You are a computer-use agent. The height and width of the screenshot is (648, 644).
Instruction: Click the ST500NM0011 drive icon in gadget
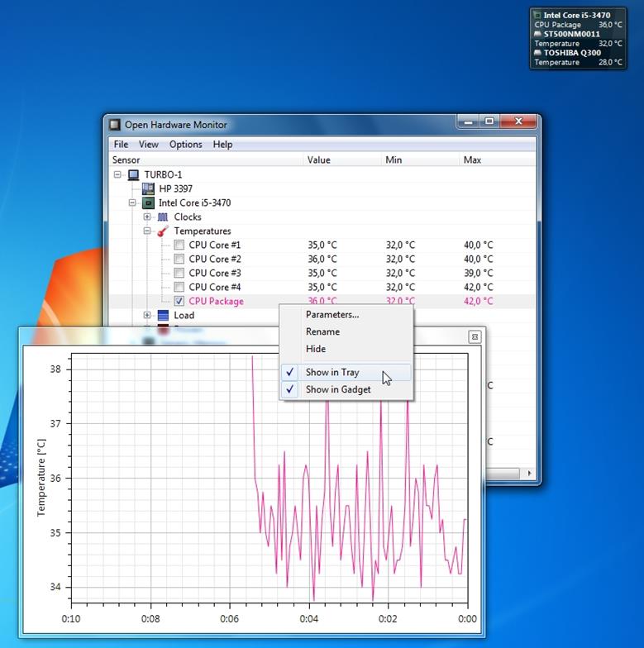coord(537,34)
